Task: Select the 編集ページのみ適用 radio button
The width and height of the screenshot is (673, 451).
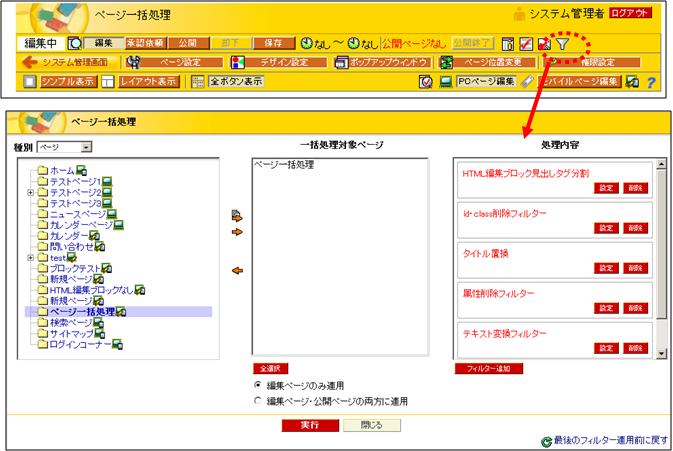Action: click(x=258, y=385)
